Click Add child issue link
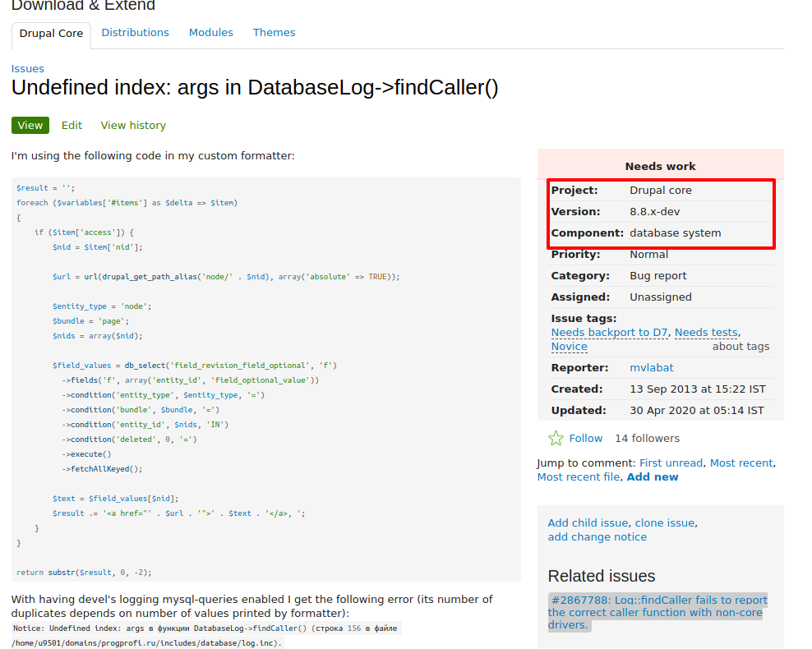This screenshot has width=812, height=649. (588, 522)
